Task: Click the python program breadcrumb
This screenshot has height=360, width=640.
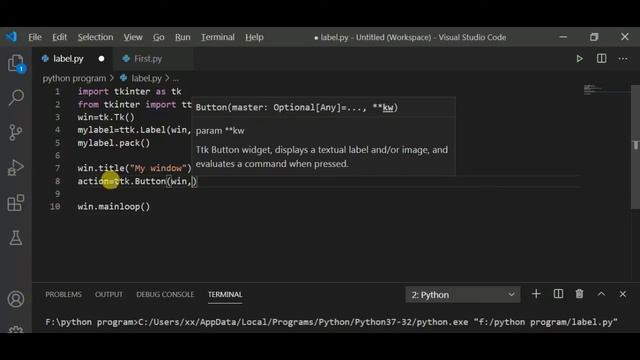Action: coord(74,78)
